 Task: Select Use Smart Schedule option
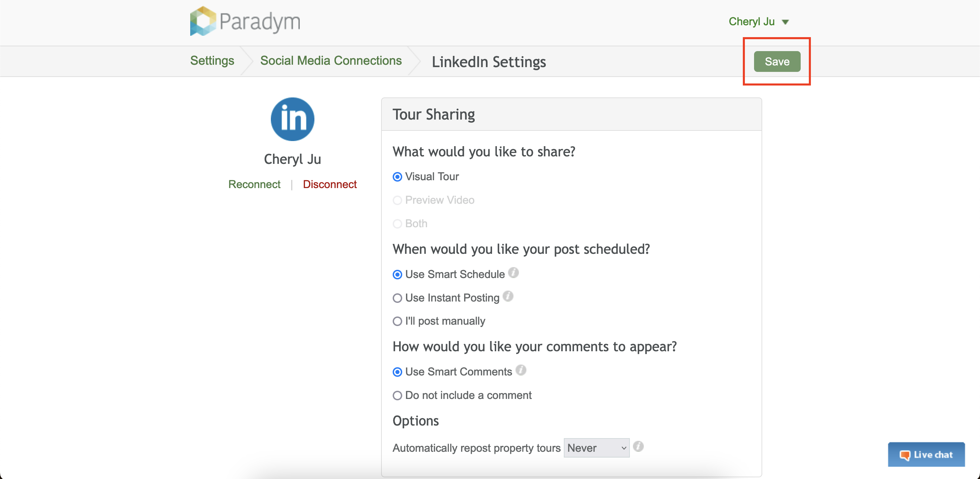coord(397,275)
